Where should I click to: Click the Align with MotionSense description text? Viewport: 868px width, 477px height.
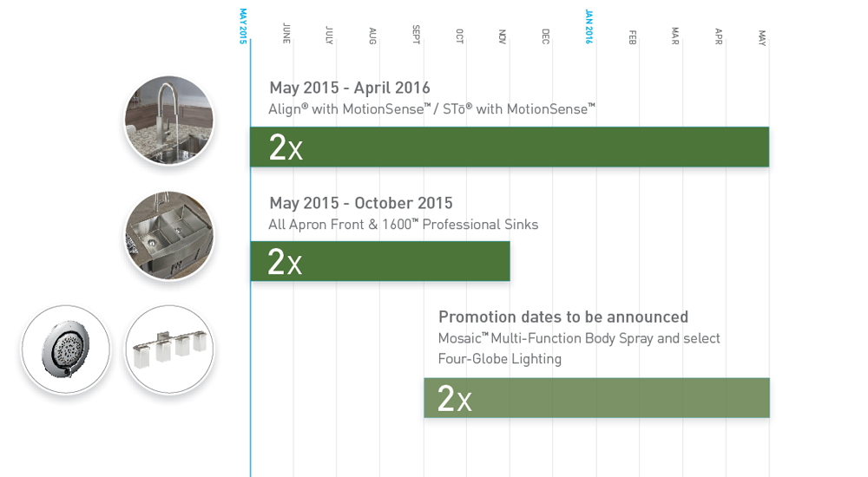(x=431, y=109)
